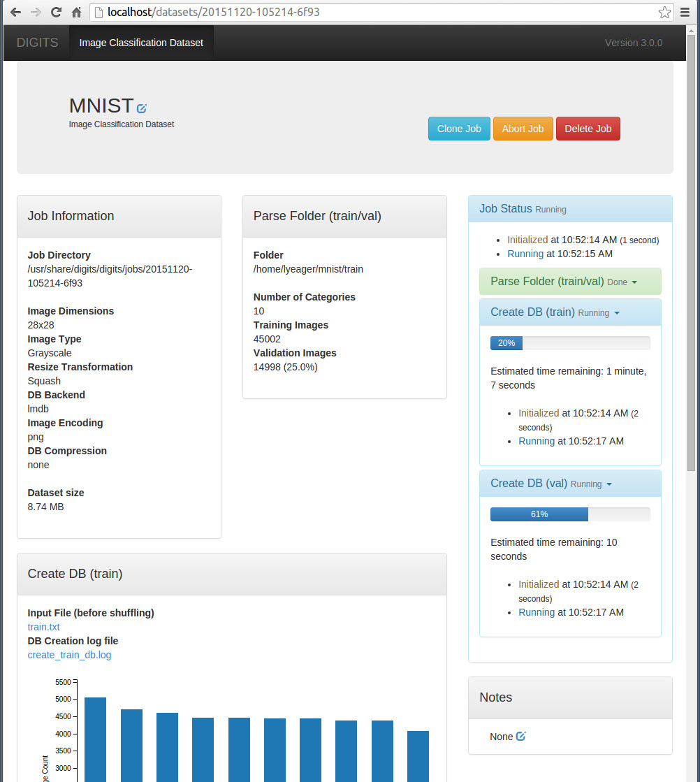Image resolution: width=700 pixels, height=782 pixels.
Task: Click the MNIST dataset title
Action: pyautogui.click(x=102, y=106)
